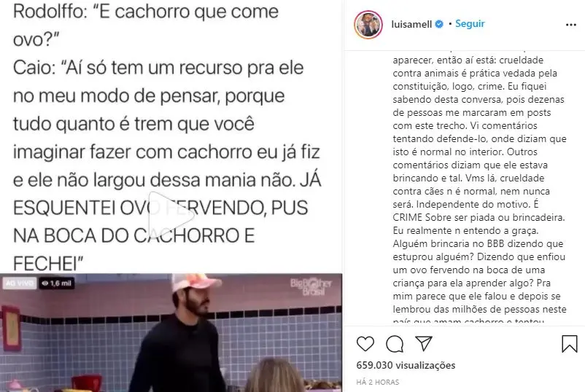Open luisamell profile picture
This screenshot has height=392, width=585.
click(368, 25)
